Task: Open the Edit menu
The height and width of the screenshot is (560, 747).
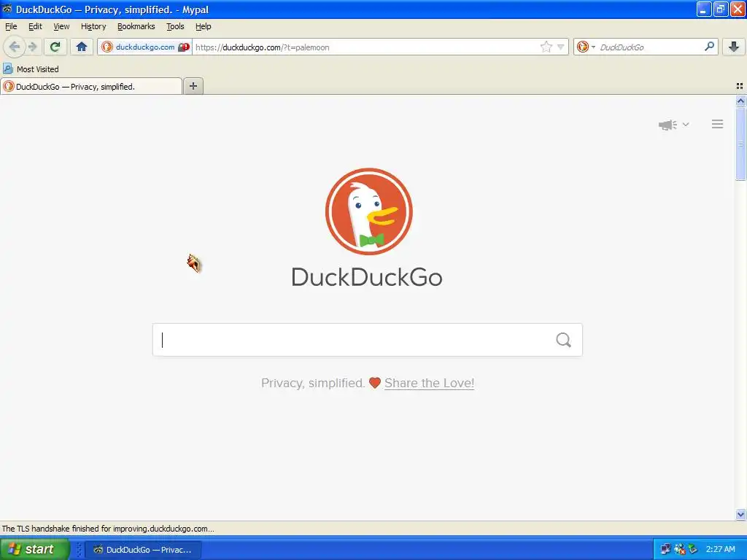Action: [x=35, y=26]
